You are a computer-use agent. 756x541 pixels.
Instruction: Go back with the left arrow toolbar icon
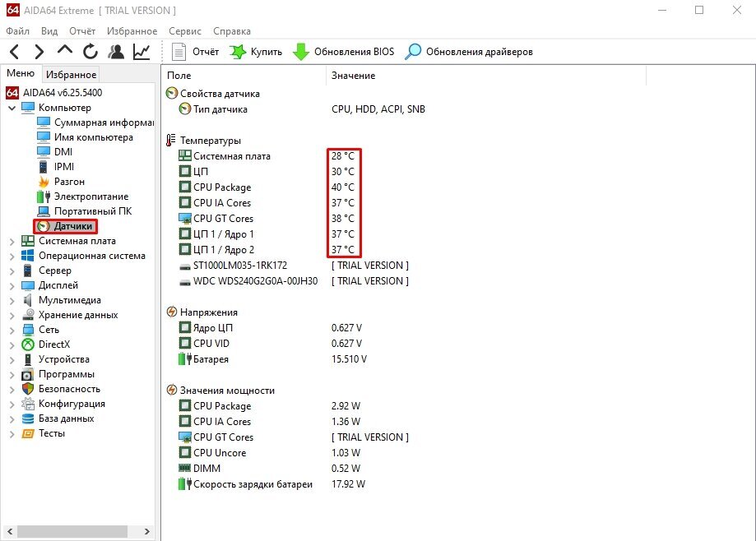pyautogui.click(x=15, y=52)
